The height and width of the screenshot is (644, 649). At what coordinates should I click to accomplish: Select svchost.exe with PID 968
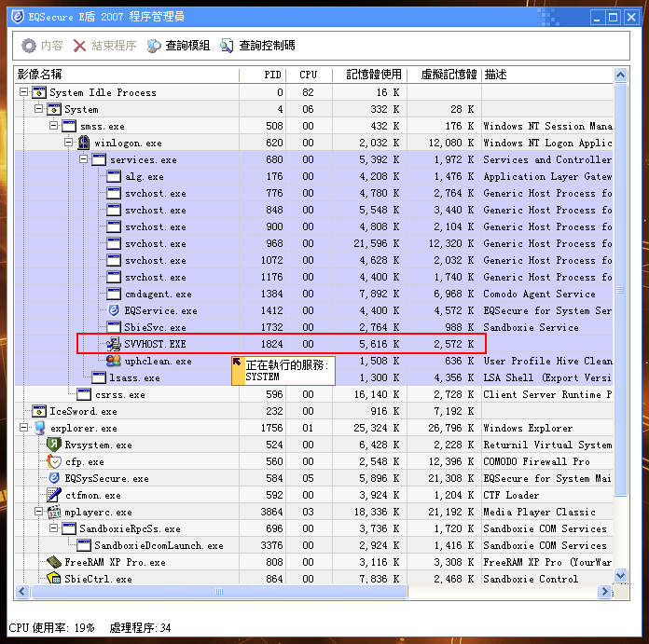(x=313, y=243)
